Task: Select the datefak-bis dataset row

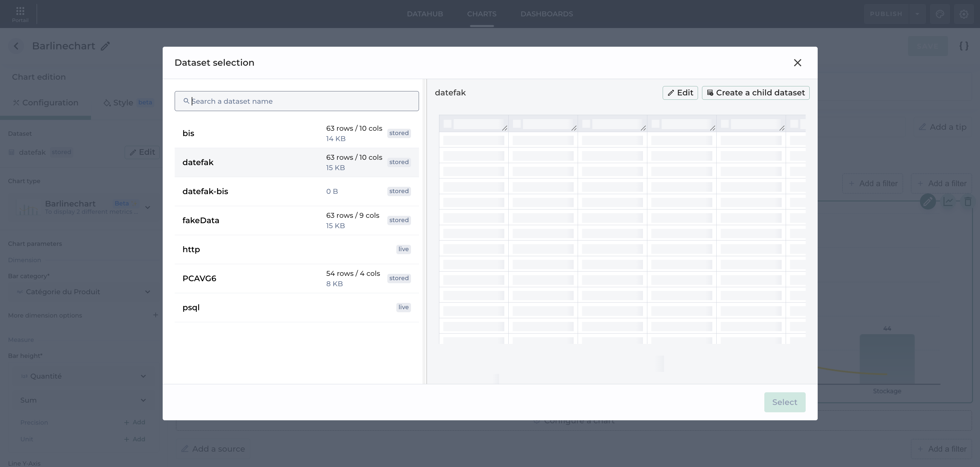Action: click(297, 191)
